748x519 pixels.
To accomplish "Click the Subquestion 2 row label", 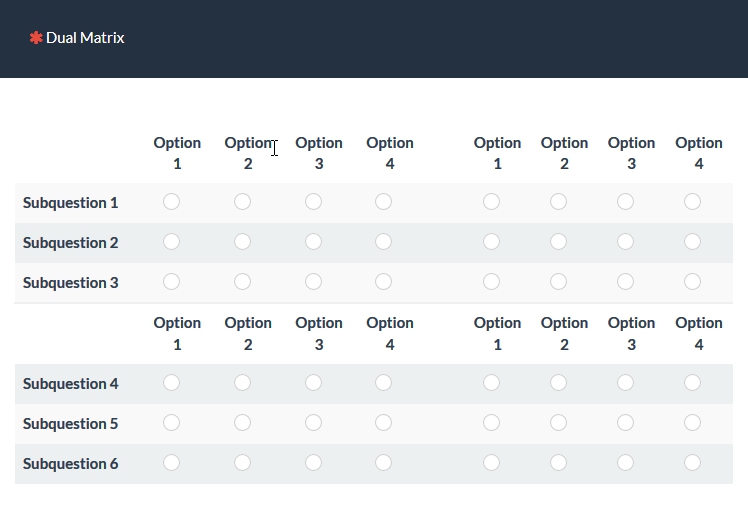I will coord(71,243).
